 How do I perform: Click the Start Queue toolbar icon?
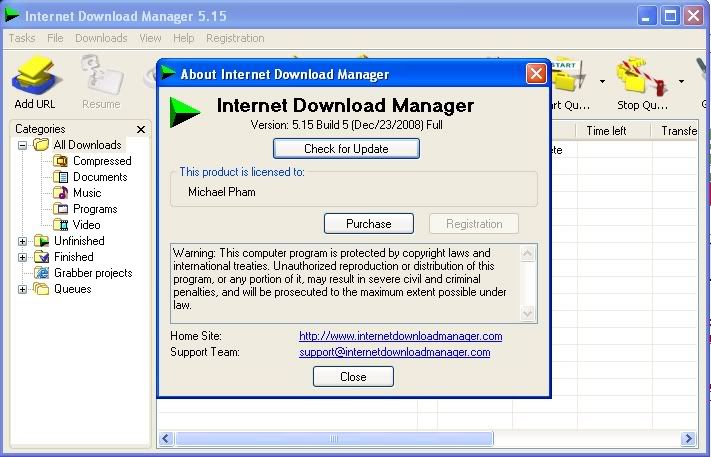coord(569,76)
